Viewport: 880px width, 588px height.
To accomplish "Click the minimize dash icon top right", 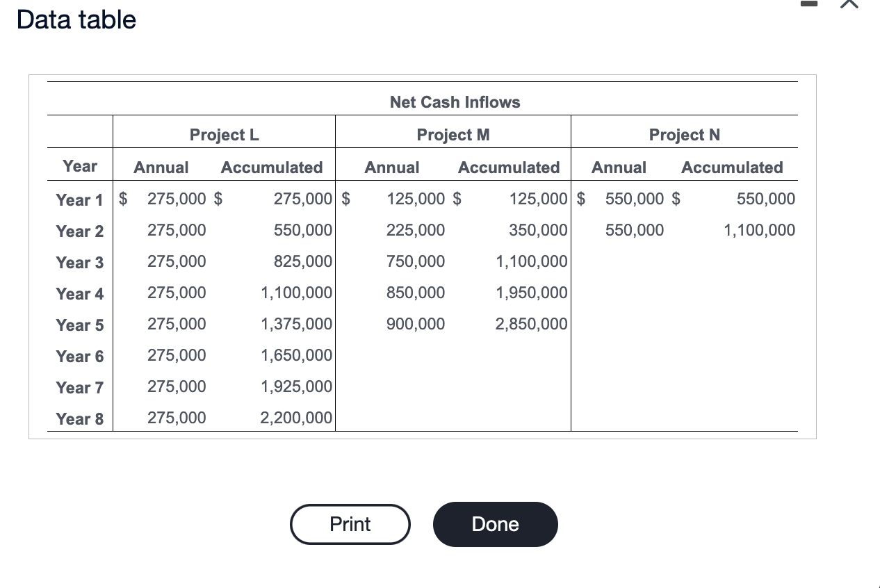I will coord(808,3).
